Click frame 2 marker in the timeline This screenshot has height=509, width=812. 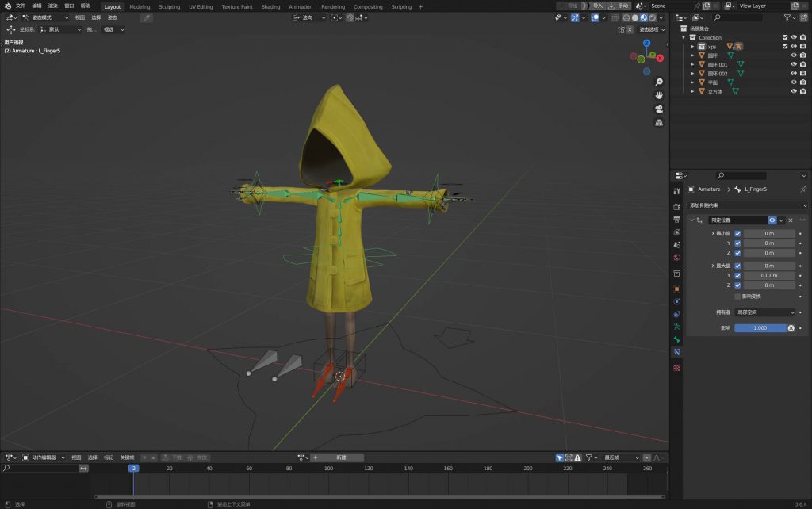click(x=133, y=468)
